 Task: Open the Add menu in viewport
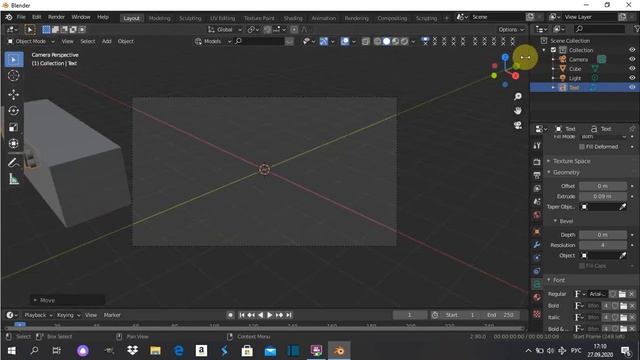[x=107, y=41]
